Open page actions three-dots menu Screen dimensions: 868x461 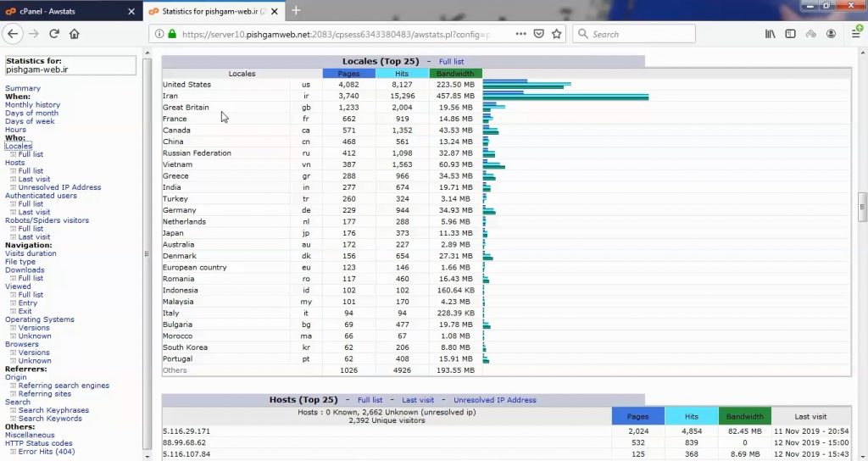520,34
